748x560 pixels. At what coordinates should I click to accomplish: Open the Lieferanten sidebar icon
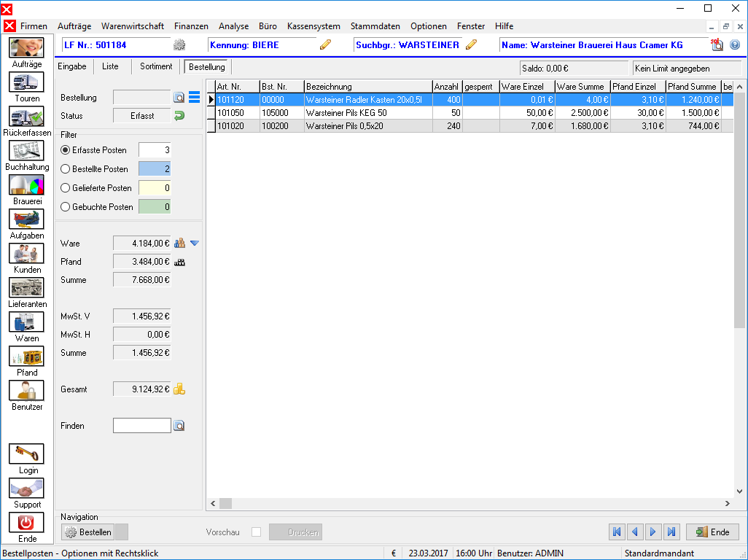(26, 287)
